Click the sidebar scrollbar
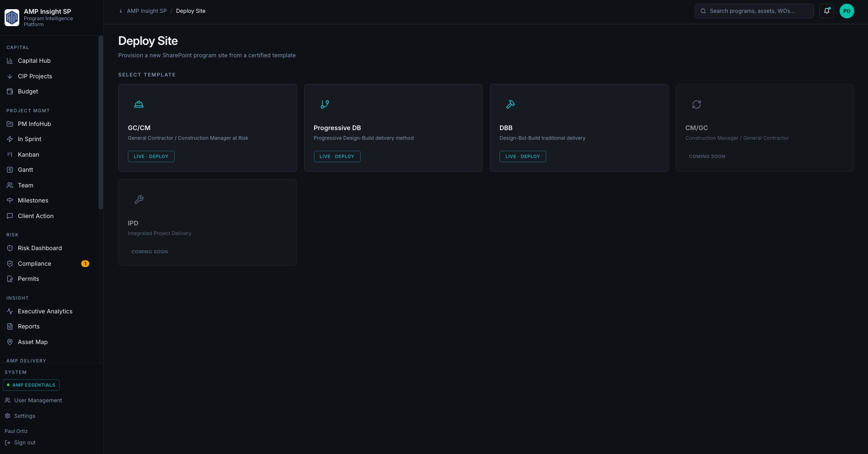The height and width of the screenshot is (454, 868). pos(101,123)
